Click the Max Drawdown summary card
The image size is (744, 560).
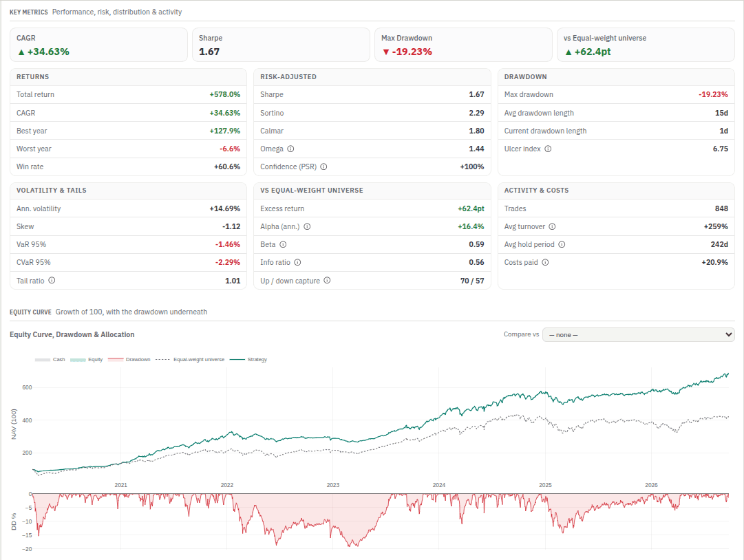tap(464, 45)
